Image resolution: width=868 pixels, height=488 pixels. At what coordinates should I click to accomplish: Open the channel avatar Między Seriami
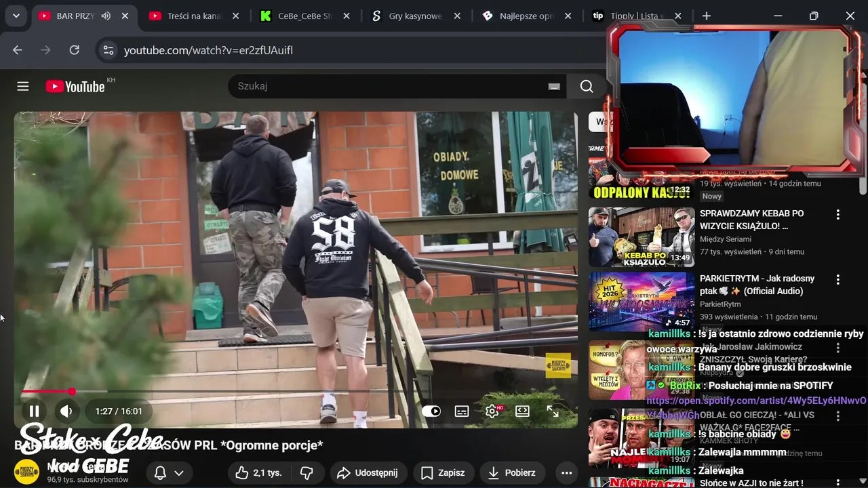pos(27,472)
